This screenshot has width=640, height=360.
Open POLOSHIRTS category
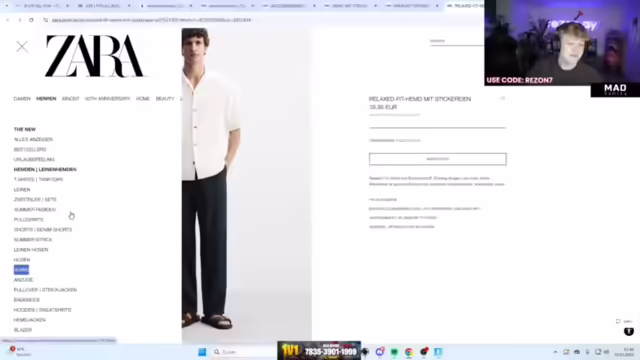(29, 220)
